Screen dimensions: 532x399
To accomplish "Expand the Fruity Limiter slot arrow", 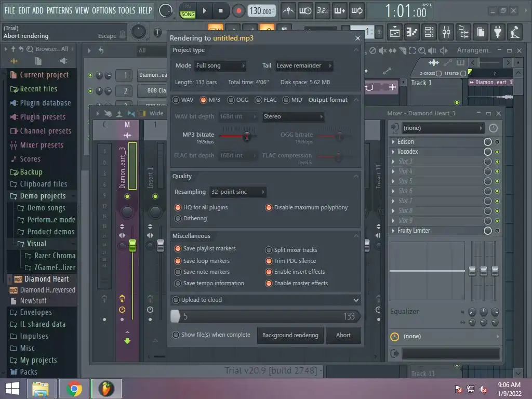I will coord(393,231).
